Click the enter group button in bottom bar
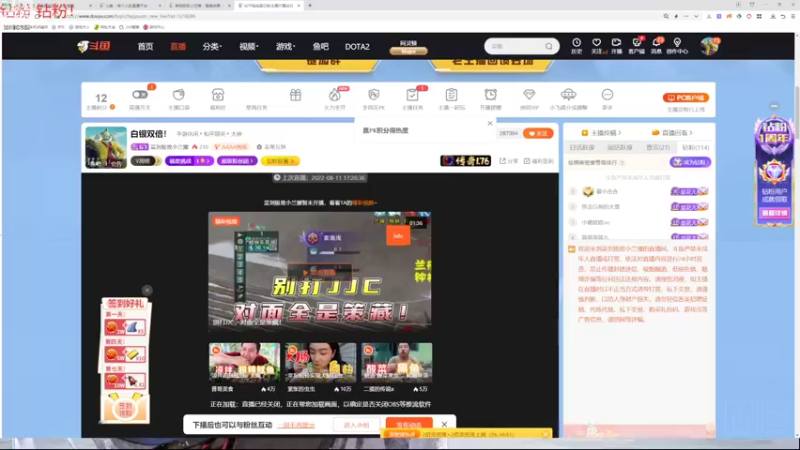Image resolution: width=800 pixels, height=450 pixels. click(356, 424)
